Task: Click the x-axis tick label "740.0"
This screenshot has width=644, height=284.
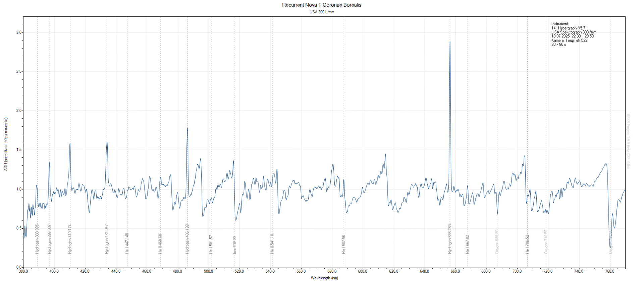Action: pos(579,271)
